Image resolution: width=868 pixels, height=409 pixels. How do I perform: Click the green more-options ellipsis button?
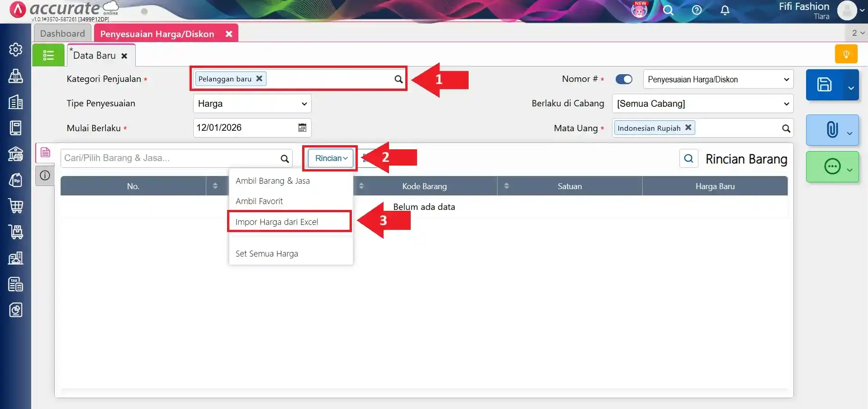(832, 166)
